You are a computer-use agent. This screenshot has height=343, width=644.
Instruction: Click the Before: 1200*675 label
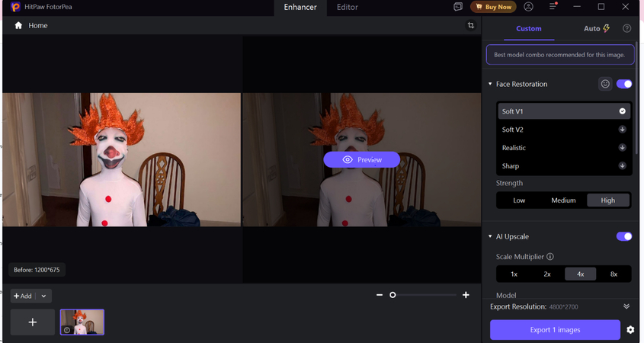coord(37,270)
